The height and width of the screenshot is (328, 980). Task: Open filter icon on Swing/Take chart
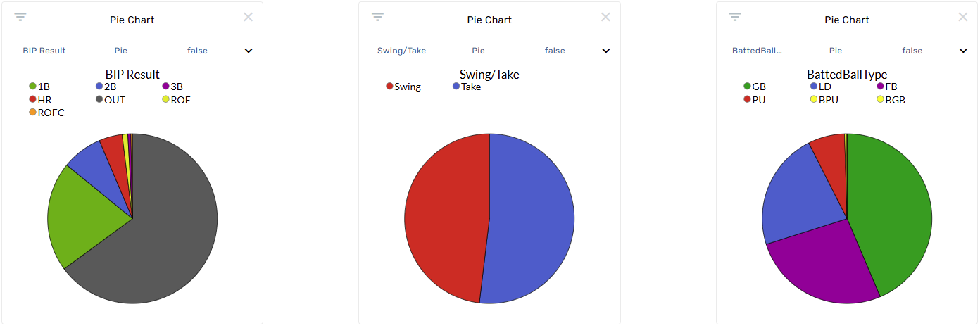coord(378,17)
